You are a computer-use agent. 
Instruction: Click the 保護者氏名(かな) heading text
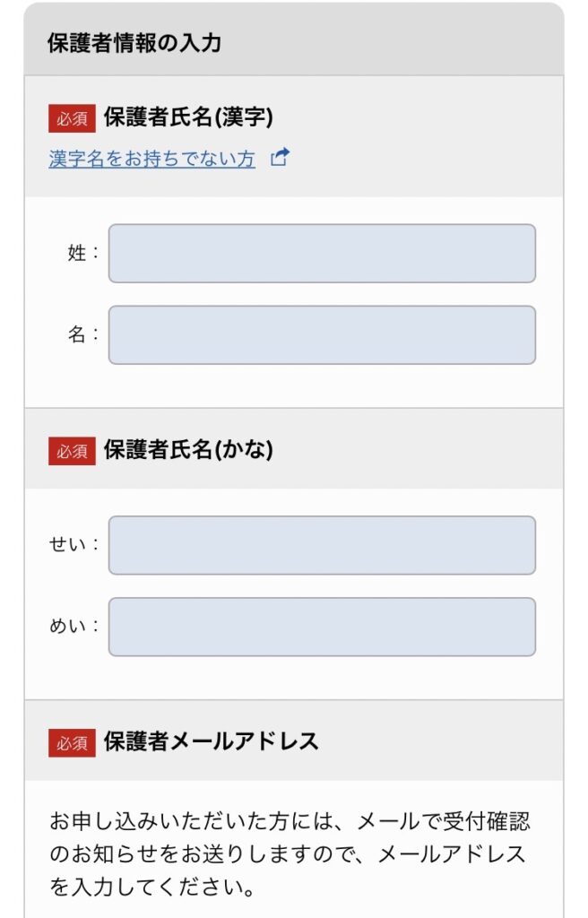[x=188, y=450]
